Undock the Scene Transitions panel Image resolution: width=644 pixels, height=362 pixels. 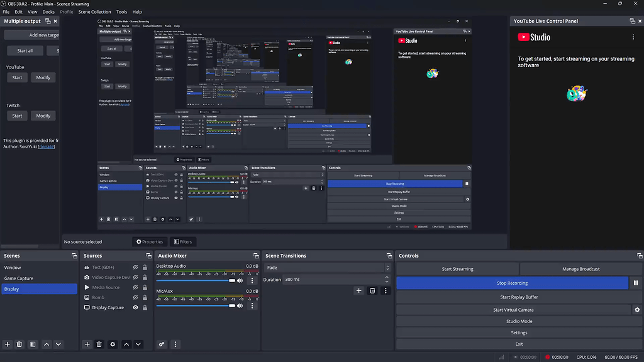[389, 256]
